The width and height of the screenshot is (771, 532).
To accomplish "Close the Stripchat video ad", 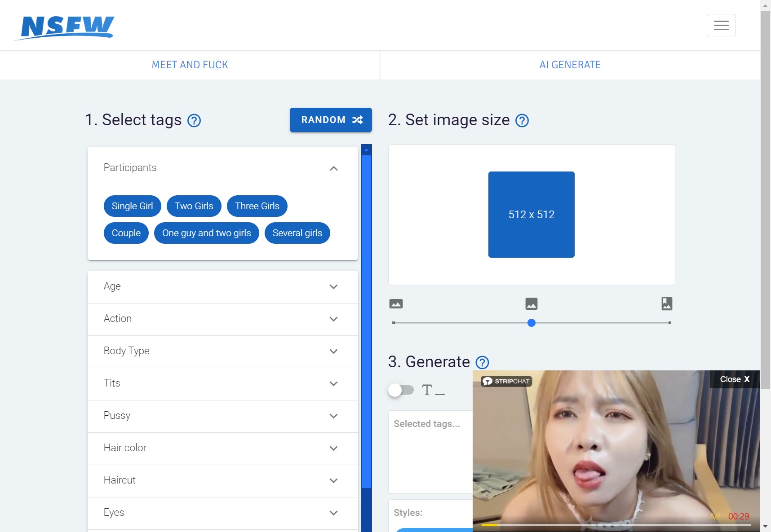I will tap(734, 379).
